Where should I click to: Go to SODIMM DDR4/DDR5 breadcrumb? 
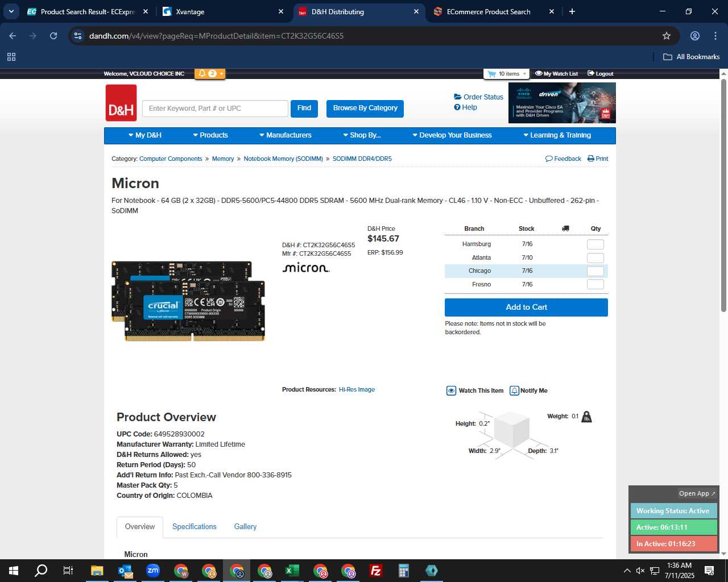[x=362, y=159]
